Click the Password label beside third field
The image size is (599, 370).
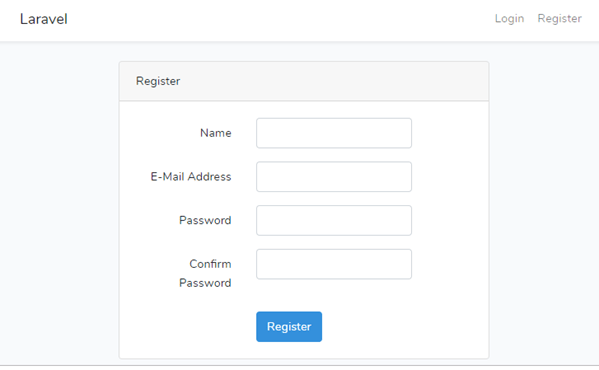tap(205, 220)
